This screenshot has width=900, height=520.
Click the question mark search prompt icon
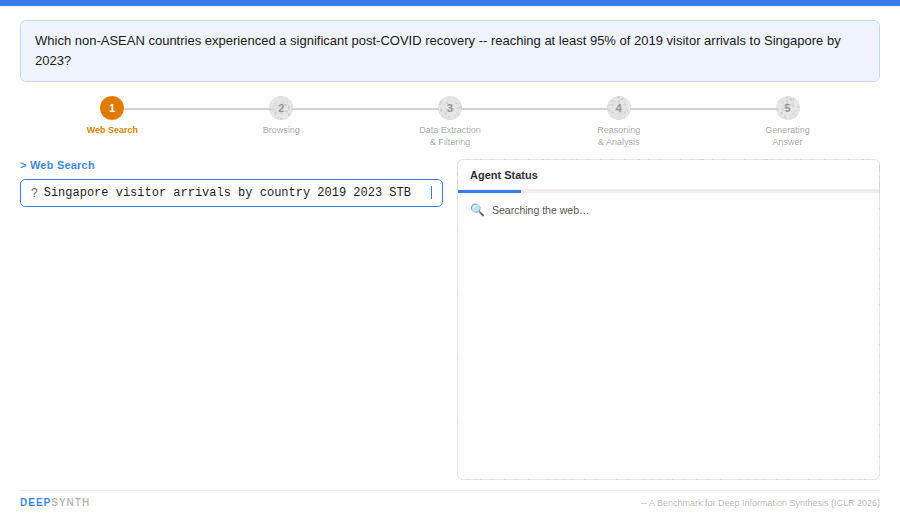coord(34,193)
